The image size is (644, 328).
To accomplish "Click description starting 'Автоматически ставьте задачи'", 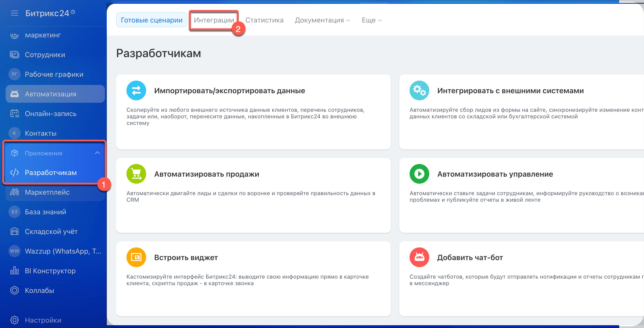I will click(x=526, y=196).
